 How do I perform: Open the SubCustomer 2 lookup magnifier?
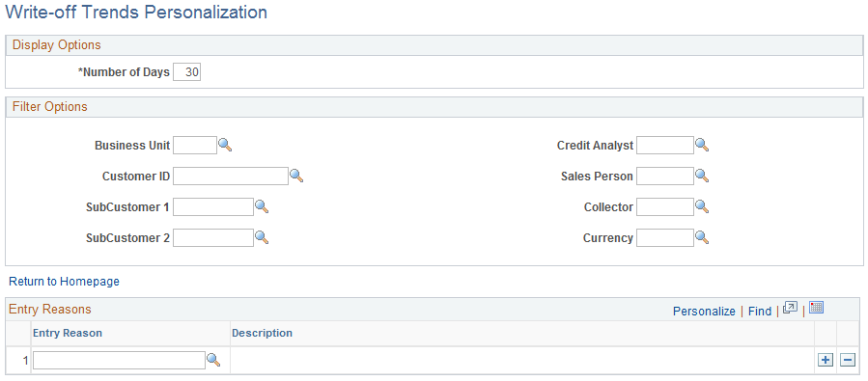(262, 238)
